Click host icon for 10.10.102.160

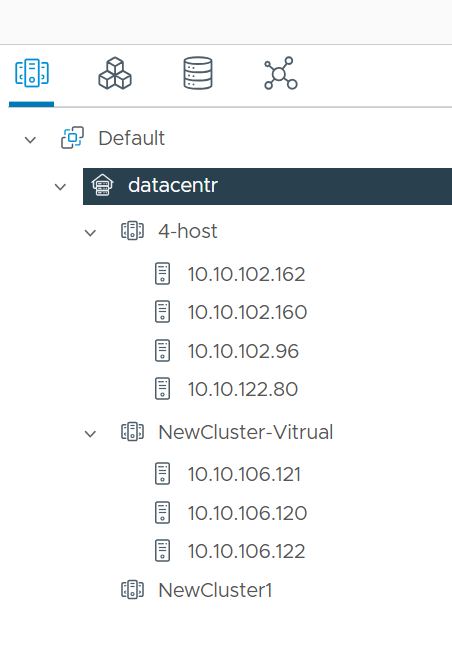[x=162, y=312]
